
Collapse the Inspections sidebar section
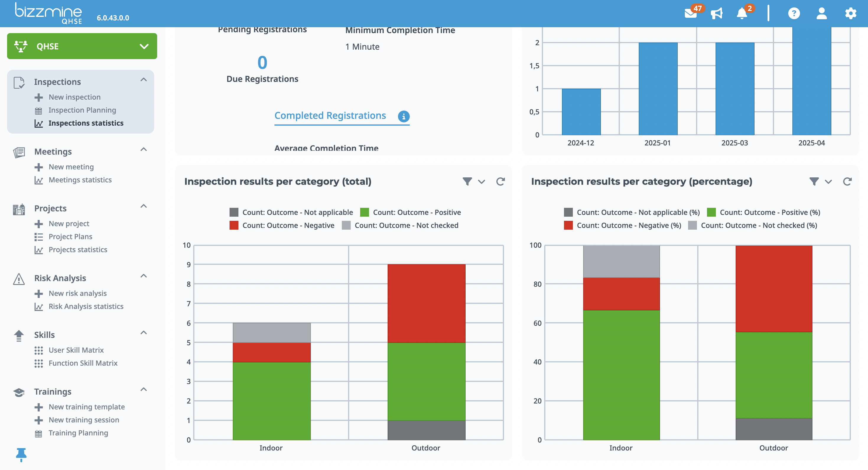pyautogui.click(x=144, y=80)
